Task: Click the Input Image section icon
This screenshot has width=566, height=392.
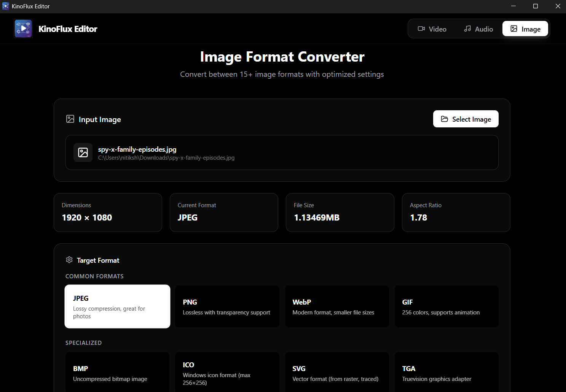Action: pos(70,119)
